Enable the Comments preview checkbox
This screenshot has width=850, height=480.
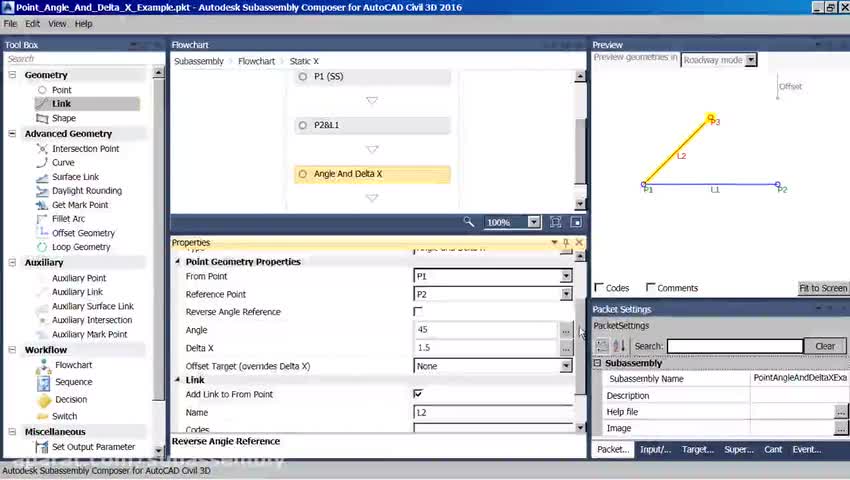[651, 287]
